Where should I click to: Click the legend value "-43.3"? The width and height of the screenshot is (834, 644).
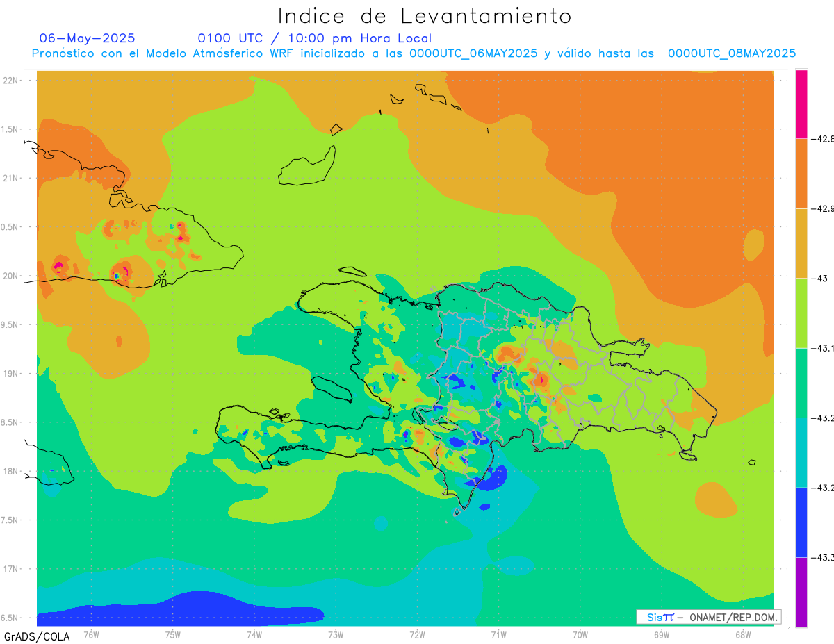[822, 557]
